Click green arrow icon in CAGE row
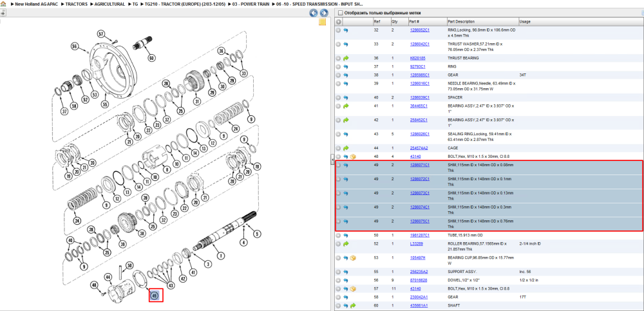644x311 pixels. click(346, 148)
